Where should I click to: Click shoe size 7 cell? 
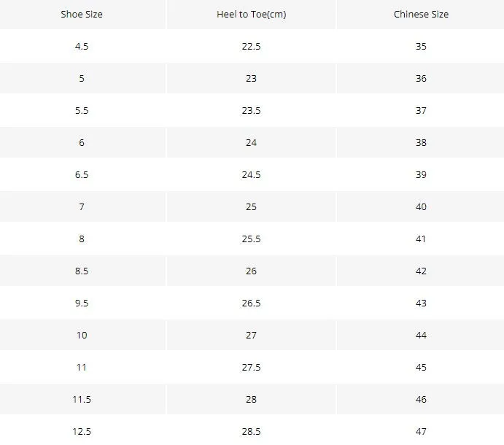point(82,206)
